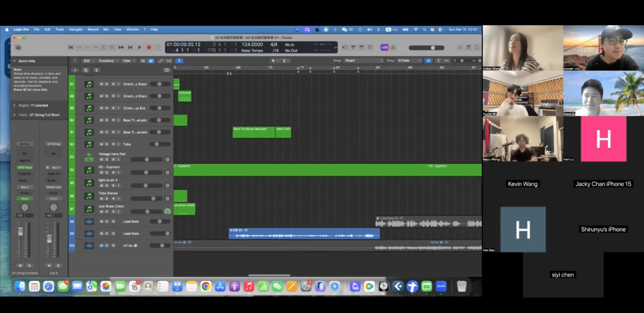Click the highlighted grid view icon beside View
Image resolution: width=644 pixels, height=313 pixels.
point(151,61)
